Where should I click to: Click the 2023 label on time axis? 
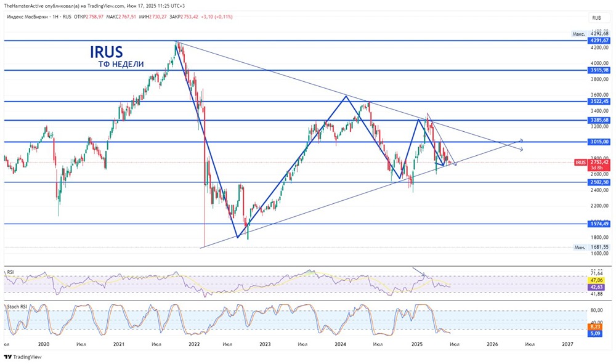click(265, 344)
